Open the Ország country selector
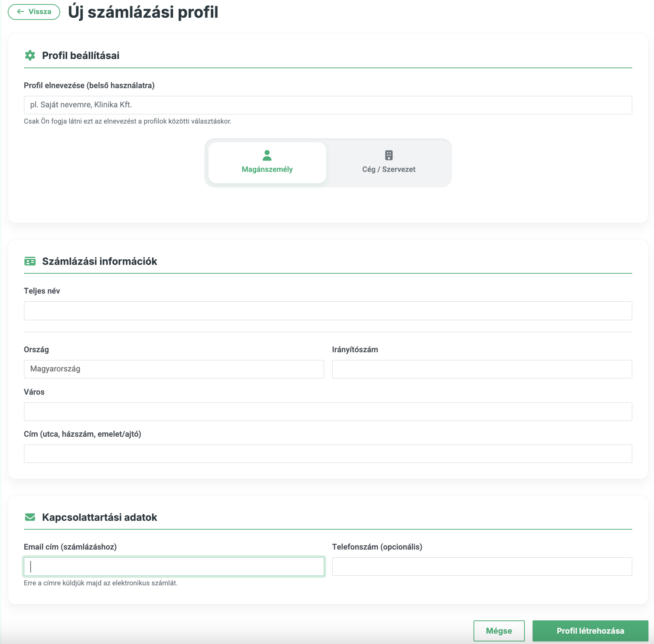This screenshot has height=644, width=654. [x=174, y=369]
